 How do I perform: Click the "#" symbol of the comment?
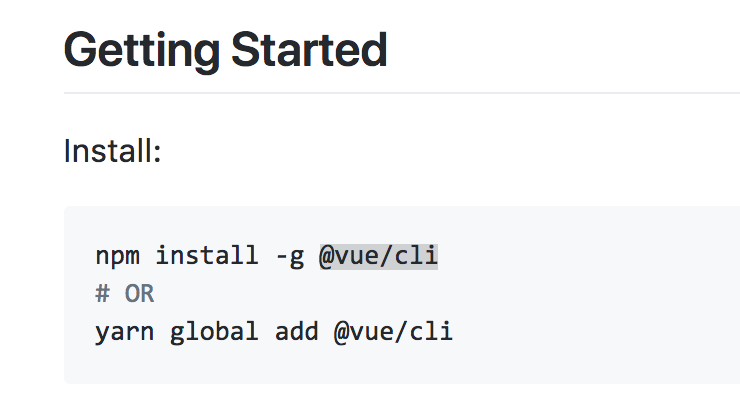tap(101, 294)
